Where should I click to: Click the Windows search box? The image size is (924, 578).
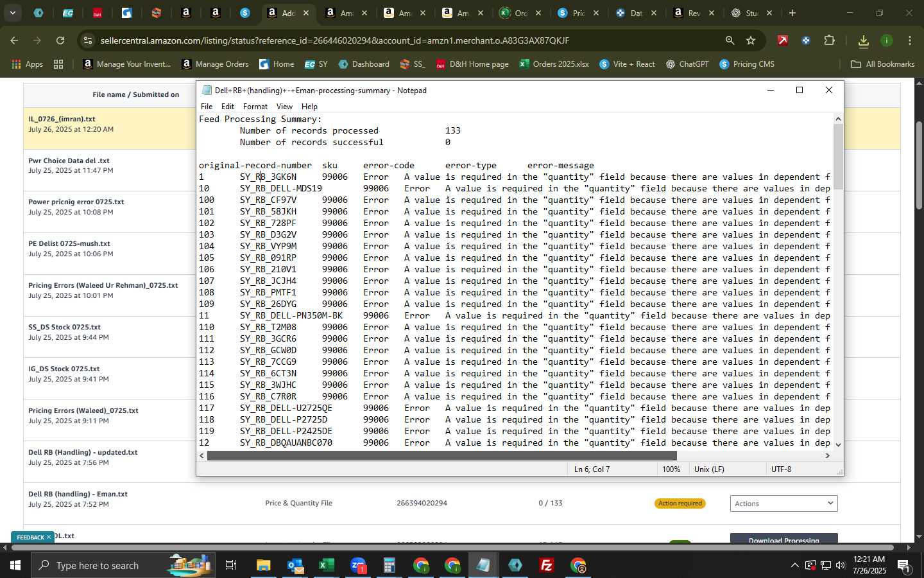click(122, 565)
